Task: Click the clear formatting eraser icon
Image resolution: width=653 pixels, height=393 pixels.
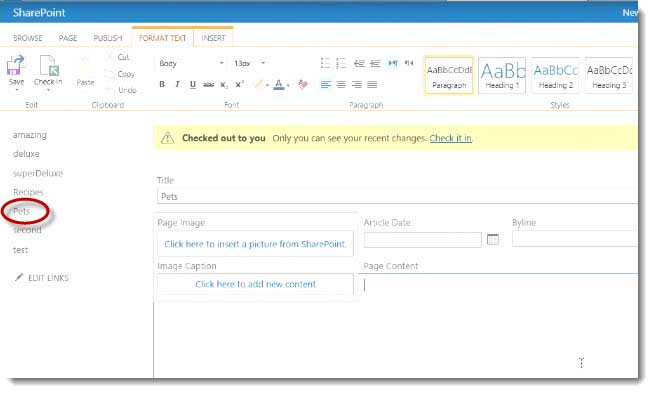Action: pos(303,85)
